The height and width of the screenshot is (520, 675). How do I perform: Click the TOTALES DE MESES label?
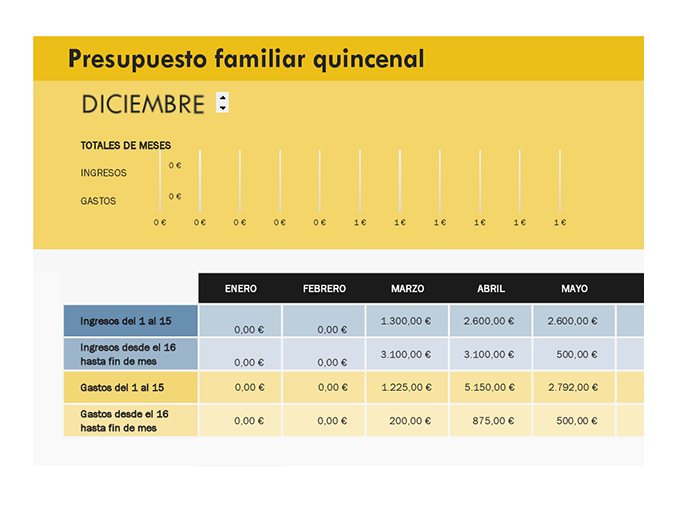(126, 145)
